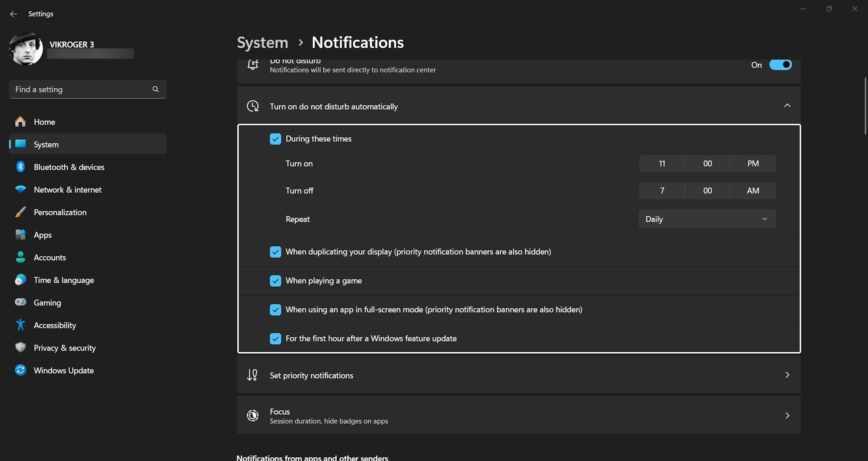The image size is (868, 461).
Task: Click the Bluetooth & devices icon
Action: (21, 167)
